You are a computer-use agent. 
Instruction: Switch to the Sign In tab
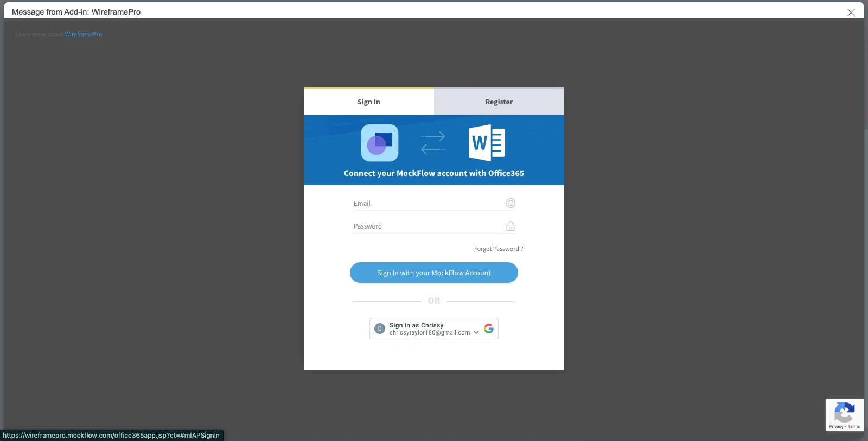pyautogui.click(x=369, y=102)
